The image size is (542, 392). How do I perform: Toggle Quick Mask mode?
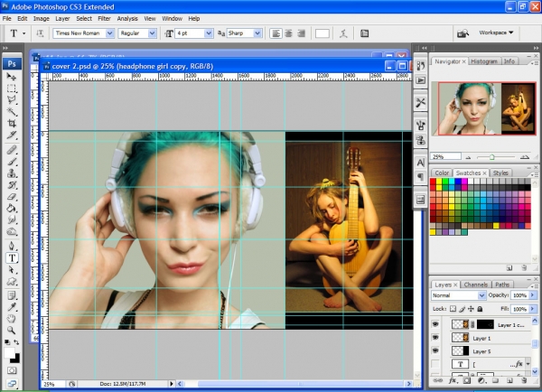[12, 370]
